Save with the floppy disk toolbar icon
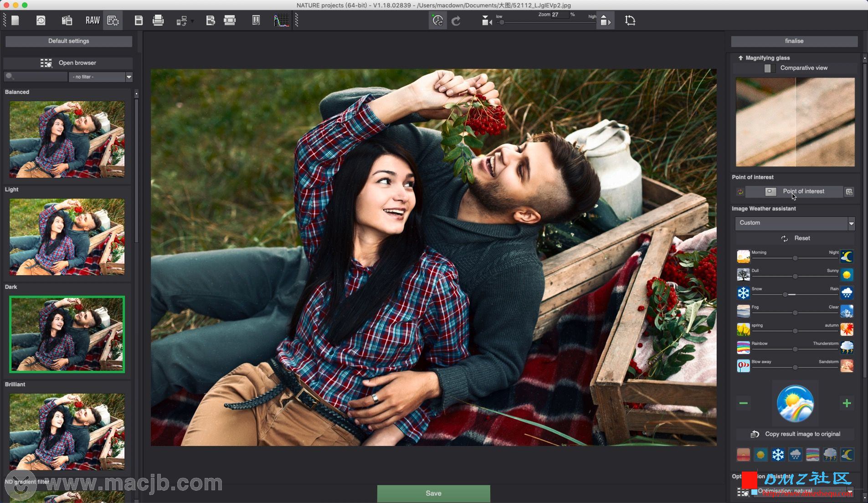 click(x=139, y=21)
